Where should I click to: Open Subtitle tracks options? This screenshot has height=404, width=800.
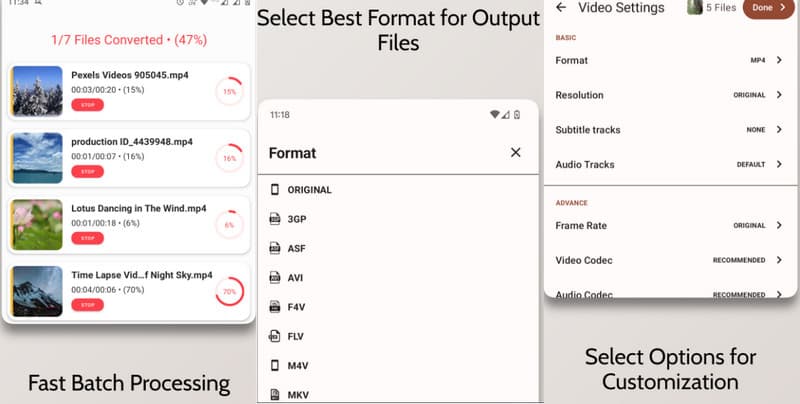[x=778, y=130]
